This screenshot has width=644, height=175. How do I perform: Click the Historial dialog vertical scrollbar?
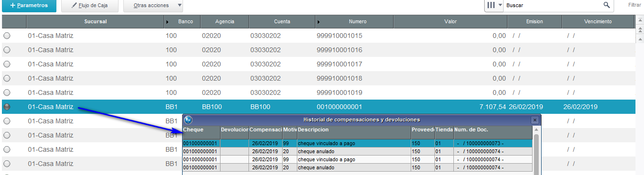[x=536, y=154]
